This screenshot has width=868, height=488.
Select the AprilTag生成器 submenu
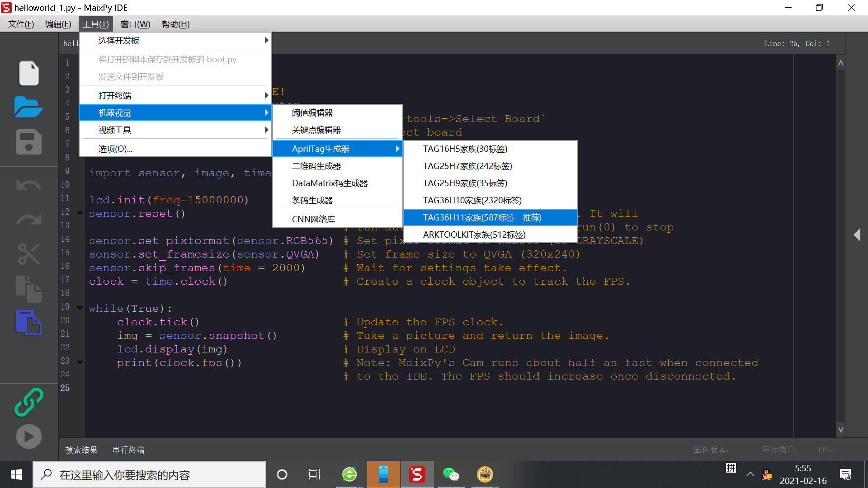click(338, 149)
